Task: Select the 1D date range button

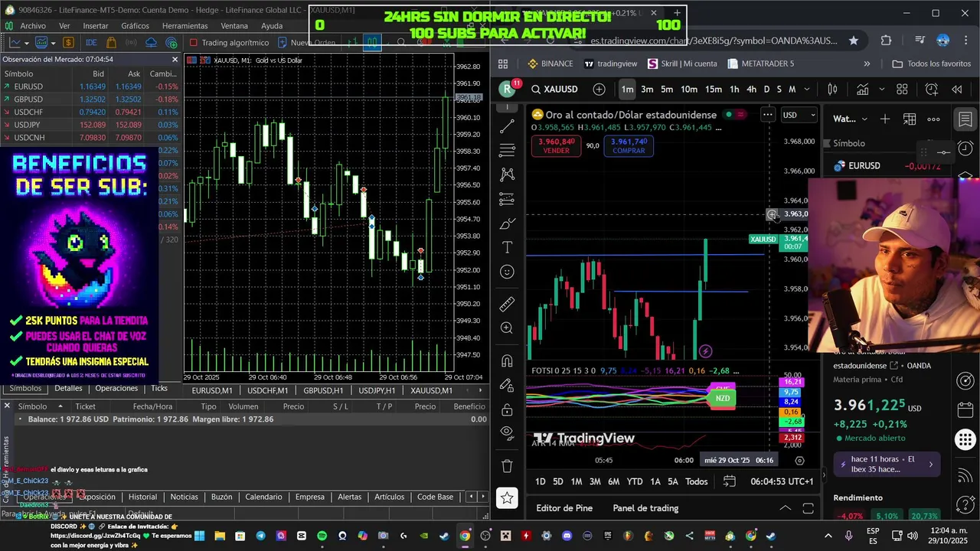Action: pos(540,481)
